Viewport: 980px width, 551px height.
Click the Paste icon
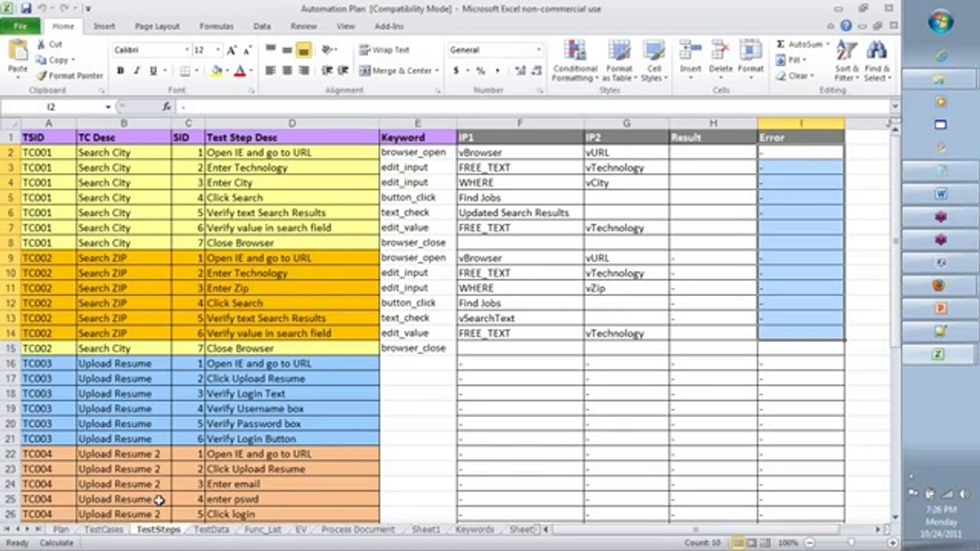coord(17,51)
